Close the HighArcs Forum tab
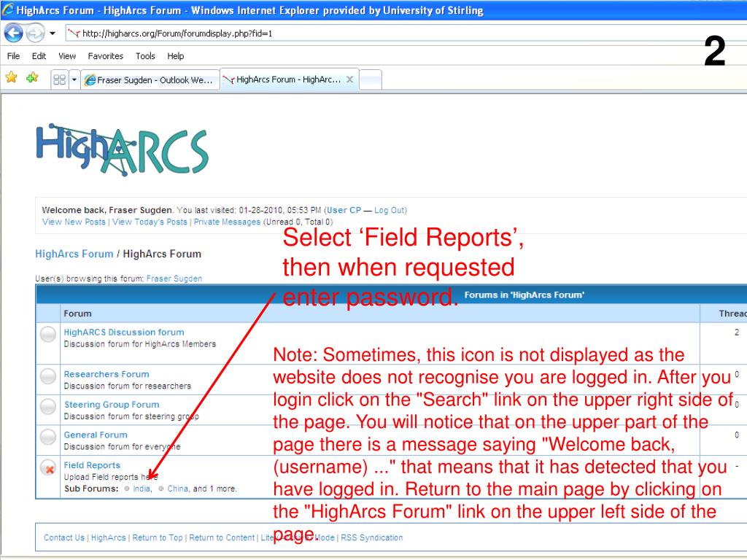 click(x=349, y=79)
